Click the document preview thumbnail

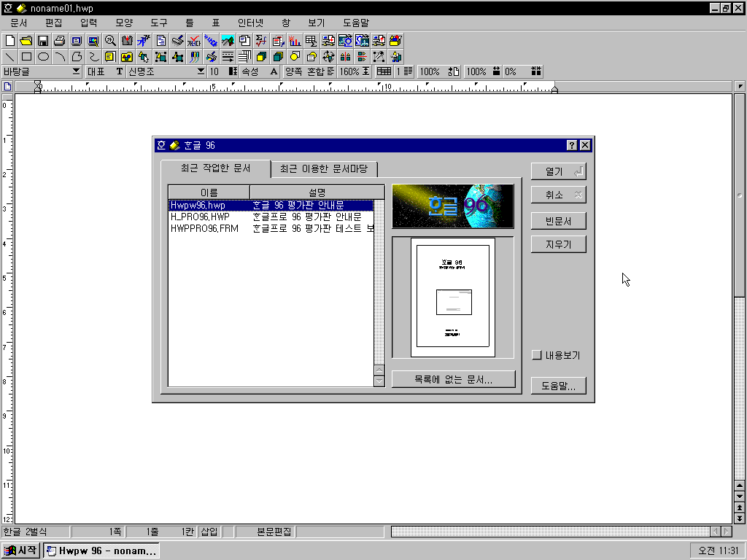[x=452, y=297]
